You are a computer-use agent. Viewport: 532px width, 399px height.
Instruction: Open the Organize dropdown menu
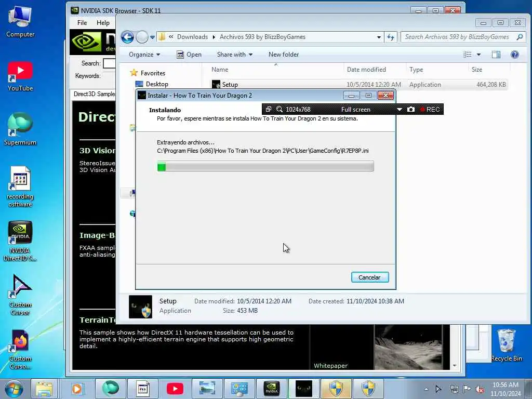[144, 54]
